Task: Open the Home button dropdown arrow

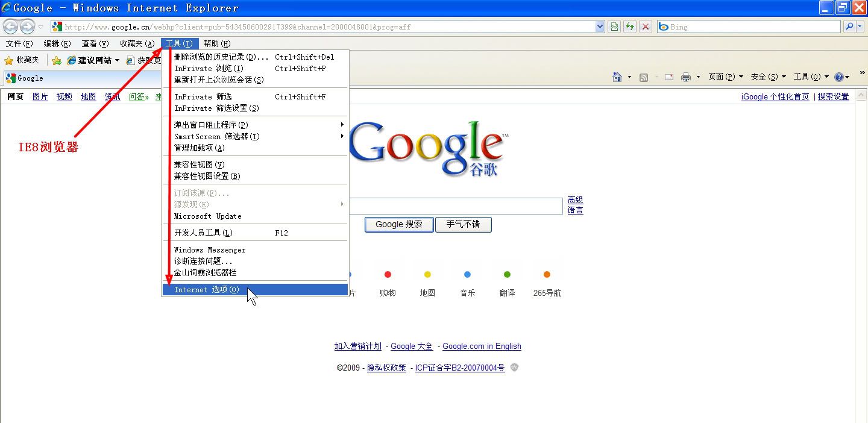Action: pyautogui.click(x=629, y=77)
